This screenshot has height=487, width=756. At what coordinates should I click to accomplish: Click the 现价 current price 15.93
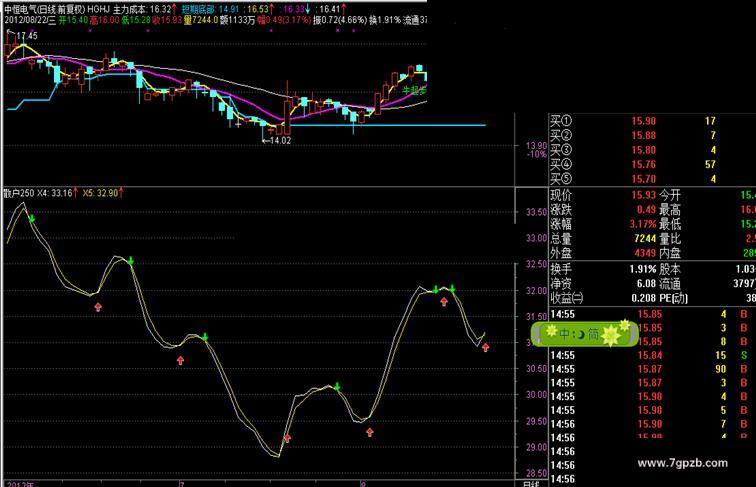[644, 195]
